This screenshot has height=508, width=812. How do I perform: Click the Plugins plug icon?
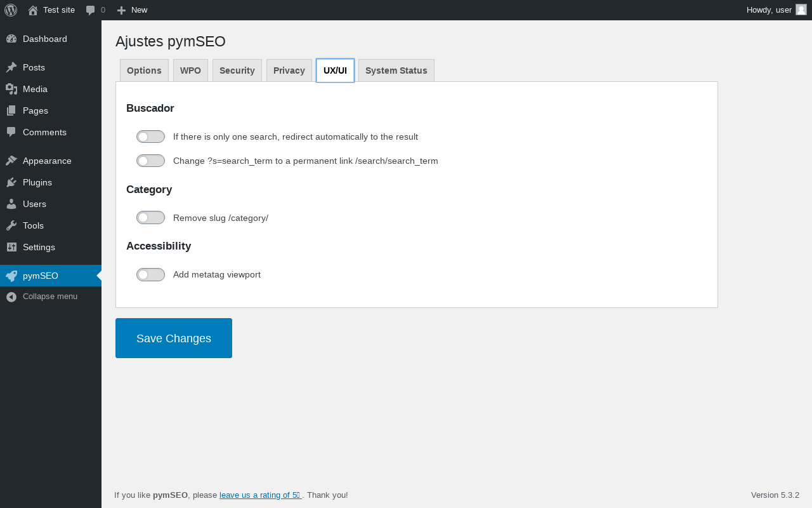pos(11,182)
